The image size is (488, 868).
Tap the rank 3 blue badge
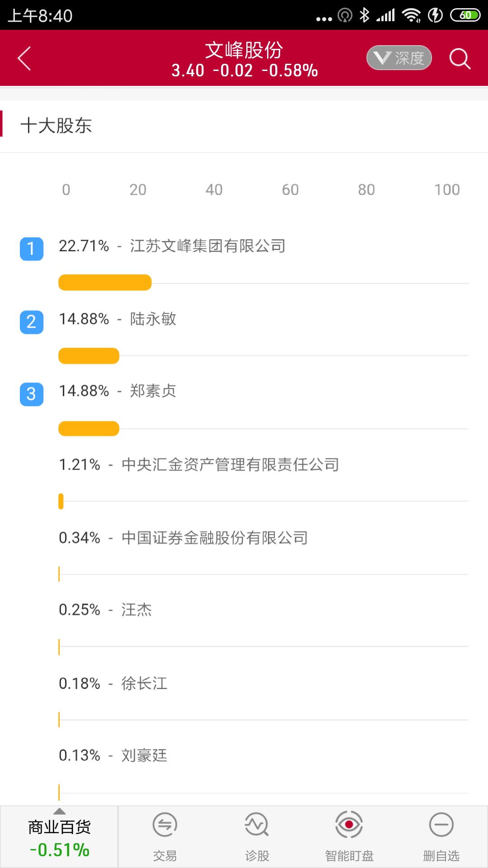pos(32,394)
